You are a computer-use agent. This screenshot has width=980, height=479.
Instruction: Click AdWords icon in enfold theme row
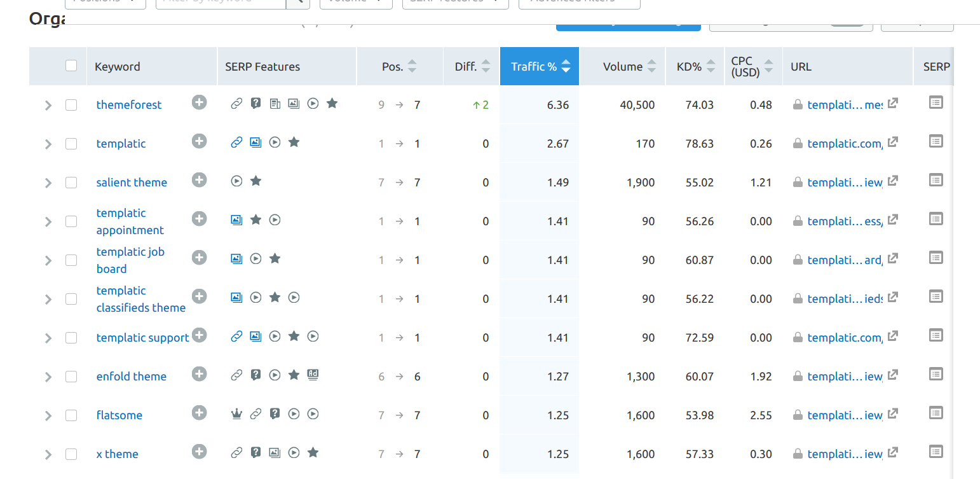pos(313,374)
